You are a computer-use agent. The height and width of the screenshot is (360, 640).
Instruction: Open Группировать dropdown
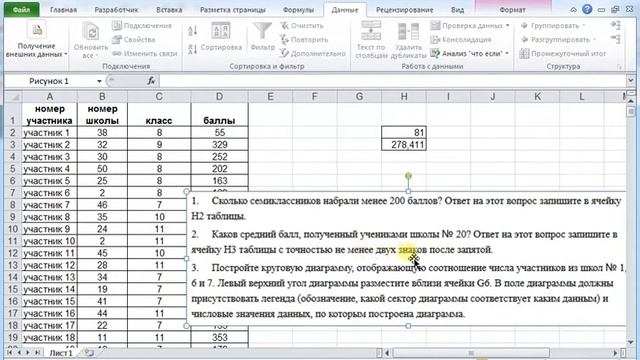click(553, 26)
